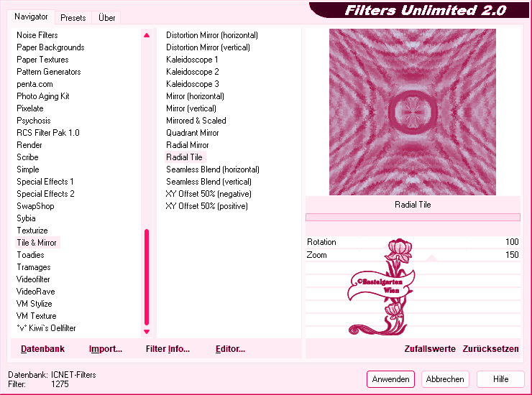Select Kaleidoscope 2 filter
The height and width of the screenshot is (395, 532).
(x=193, y=72)
